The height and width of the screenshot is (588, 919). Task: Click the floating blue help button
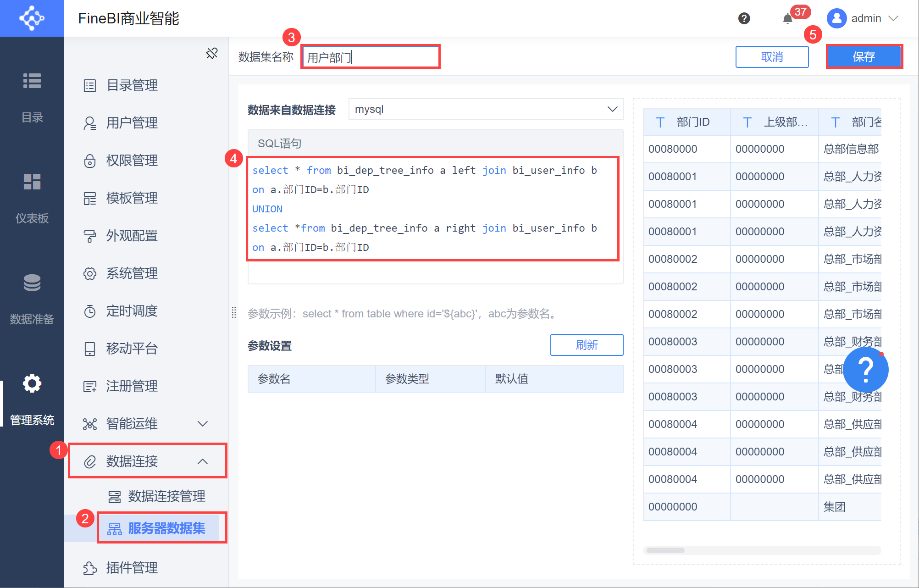[865, 370]
